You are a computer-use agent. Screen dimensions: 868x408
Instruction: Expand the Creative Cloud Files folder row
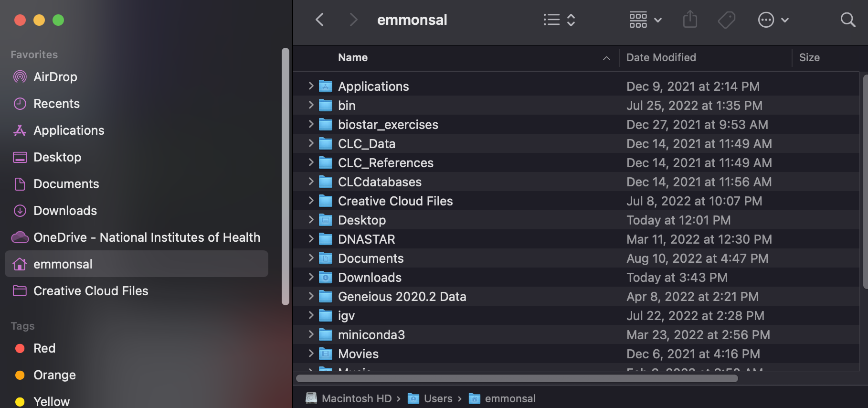311,201
